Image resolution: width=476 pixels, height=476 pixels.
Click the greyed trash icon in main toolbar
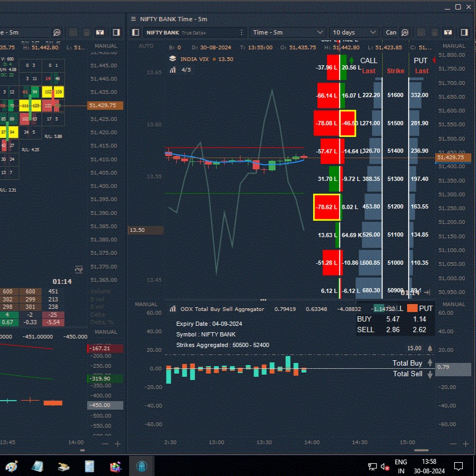(x=434, y=32)
